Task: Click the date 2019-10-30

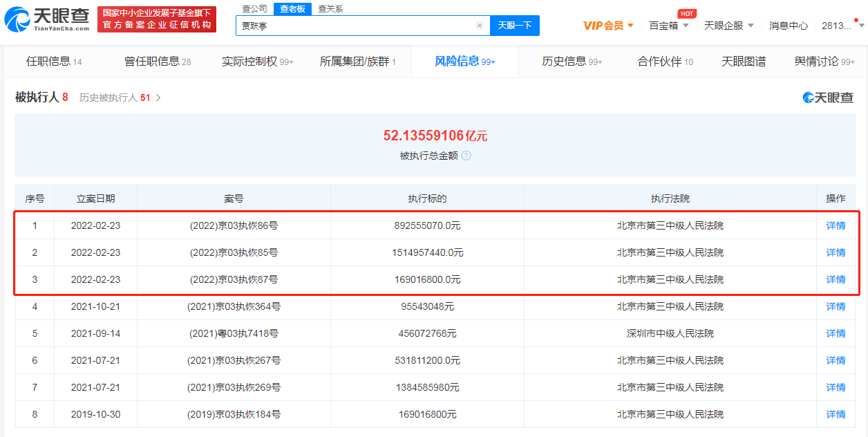Action: pos(95,414)
